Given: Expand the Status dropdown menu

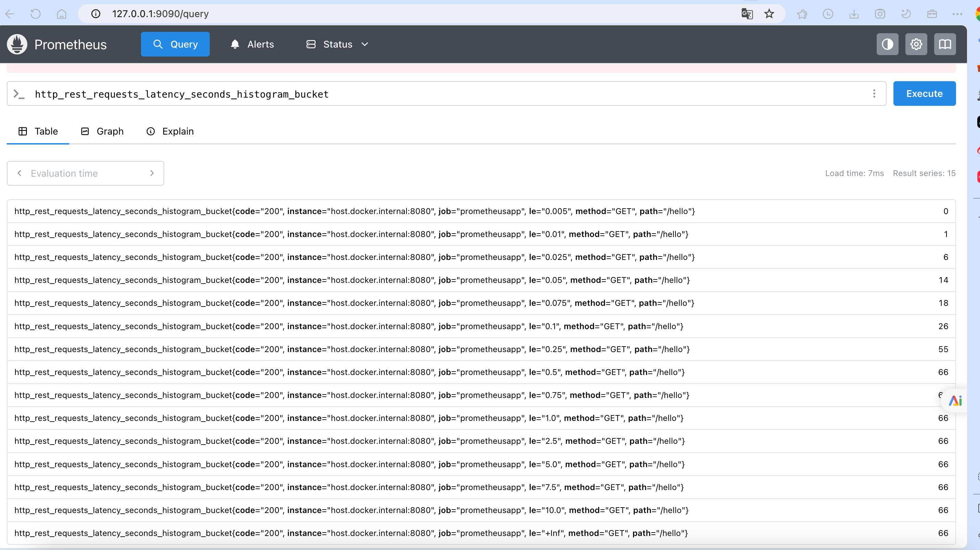Looking at the screenshot, I should pyautogui.click(x=337, y=45).
